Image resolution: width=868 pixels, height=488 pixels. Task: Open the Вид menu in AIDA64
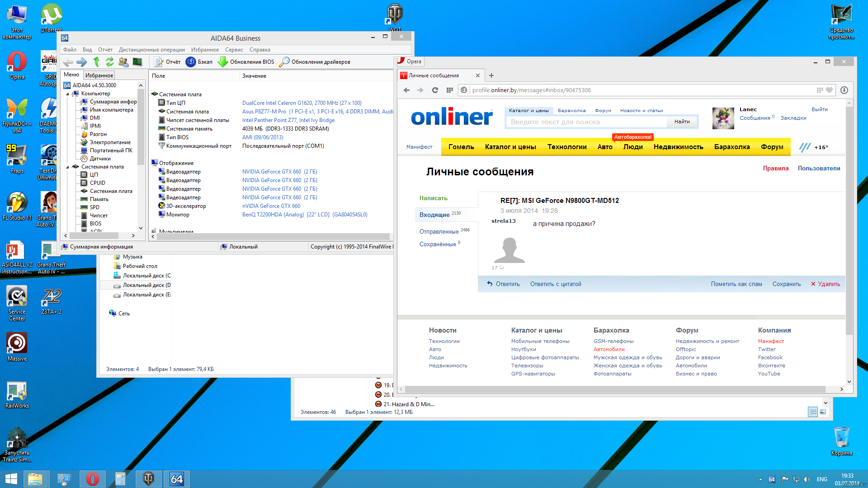(x=87, y=50)
